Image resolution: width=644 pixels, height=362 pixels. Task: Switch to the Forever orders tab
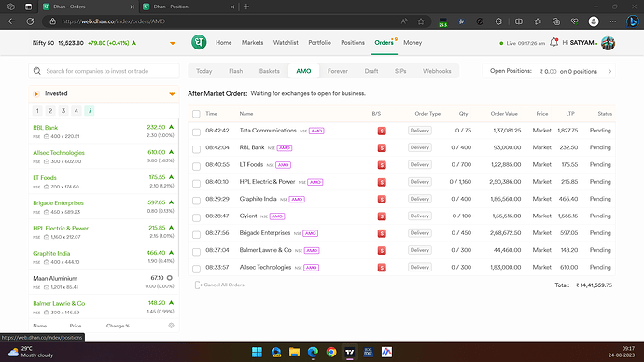point(338,71)
